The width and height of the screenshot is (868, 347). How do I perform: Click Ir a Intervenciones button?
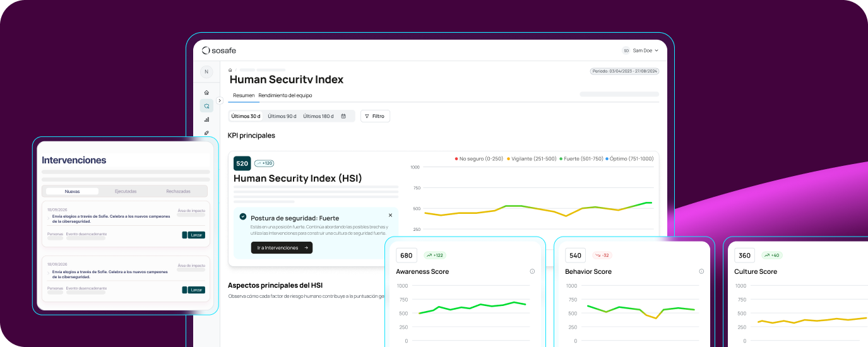pyautogui.click(x=282, y=248)
